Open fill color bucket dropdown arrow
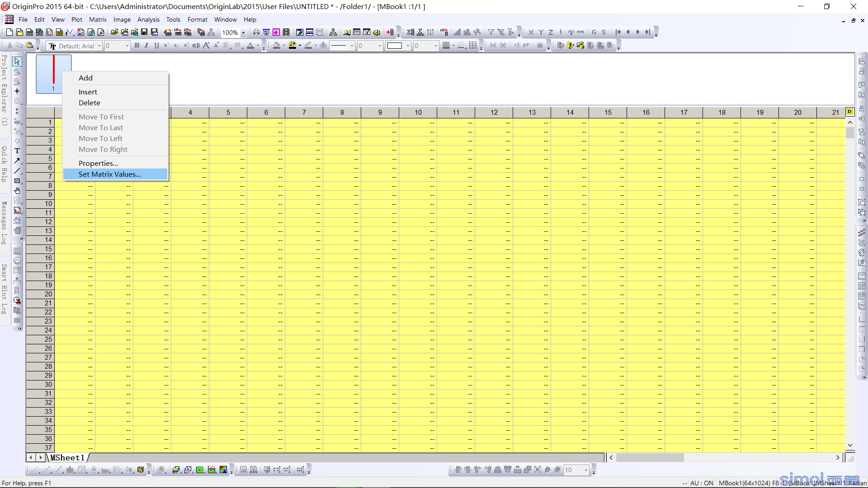This screenshot has height=488, width=868. pos(284,46)
